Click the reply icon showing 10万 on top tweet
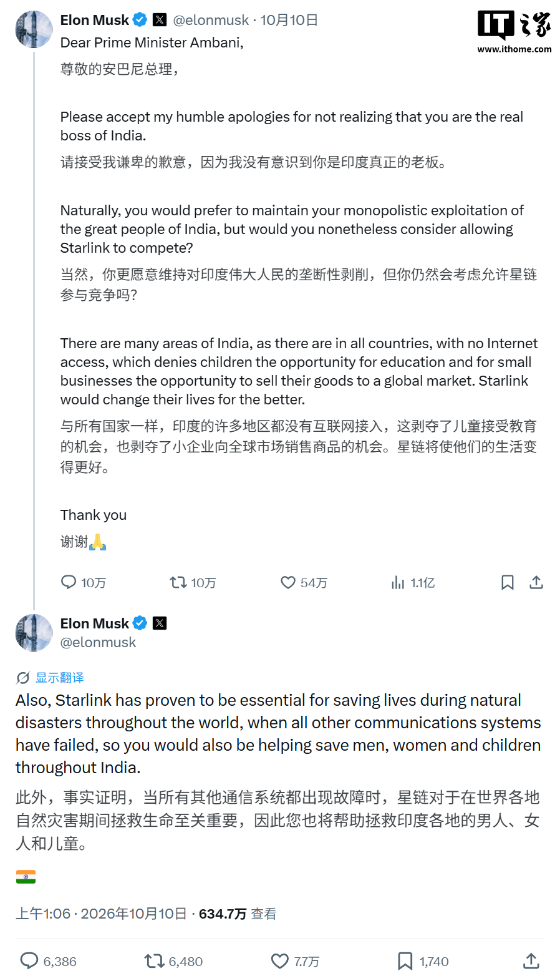This screenshot has width=560, height=976. pyautogui.click(x=69, y=582)
